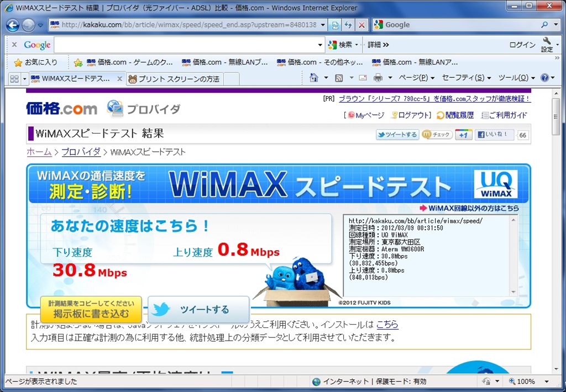566x392 pixels.
Task: Open the recent pages dropdown beside Forward
Action: tap(40, 25)
